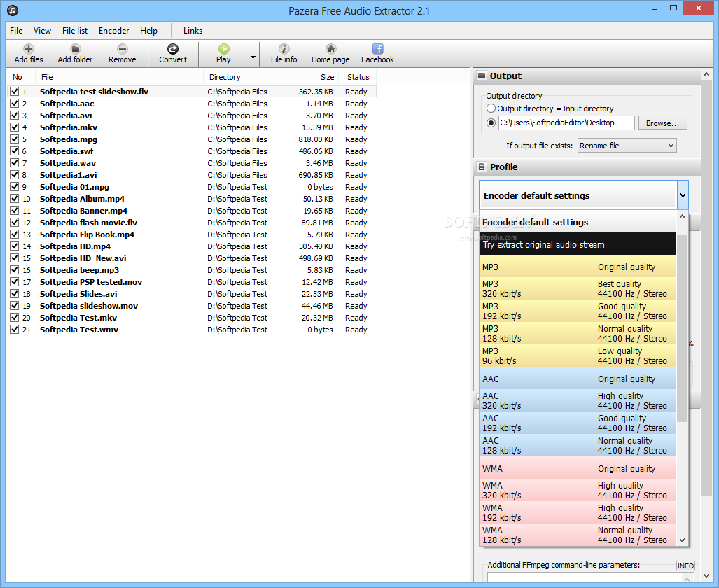This screenshot has height=588, width=719.
Task: Click the Output section header icon
Action: (482, 76)
